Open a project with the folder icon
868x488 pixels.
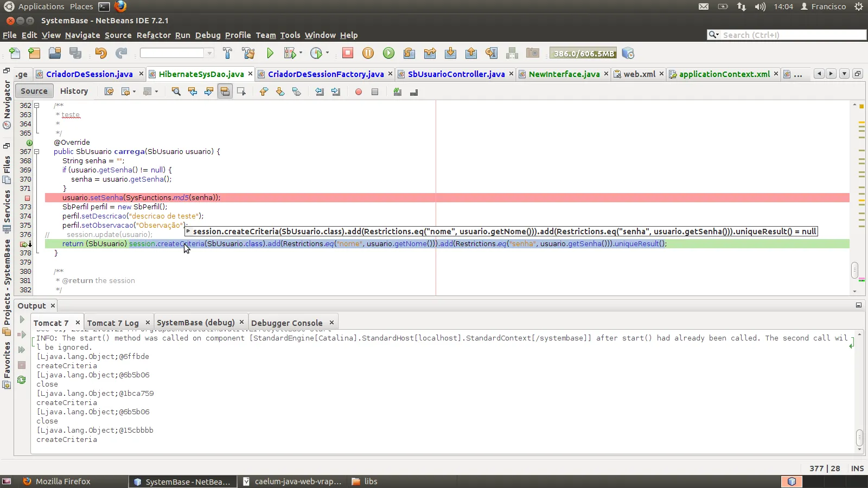tap(55, 53)
